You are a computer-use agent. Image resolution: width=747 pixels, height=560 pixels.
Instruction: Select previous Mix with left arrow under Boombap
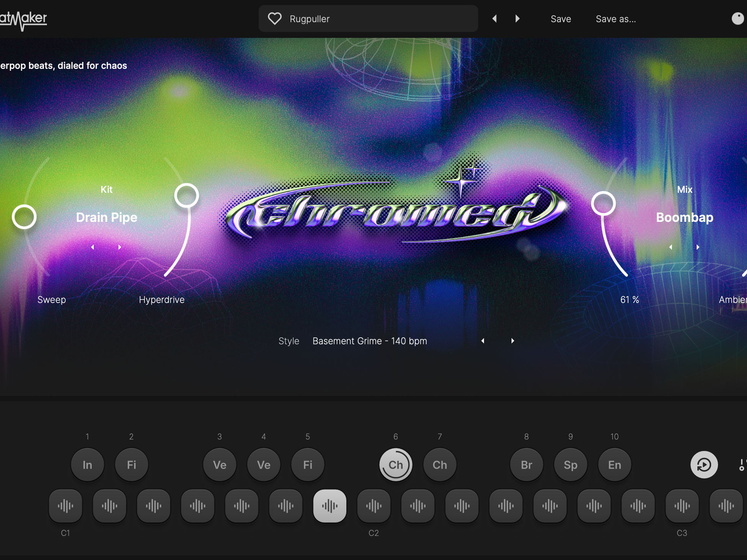coord(670,247)
